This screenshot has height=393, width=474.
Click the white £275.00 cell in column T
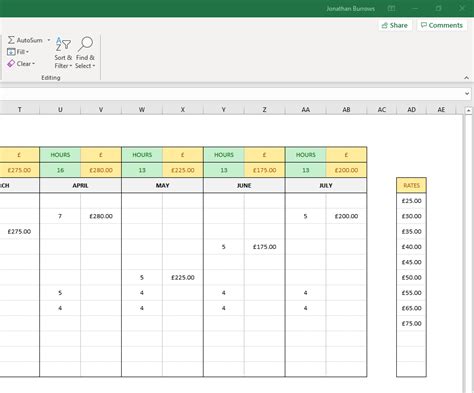tap(20, 231)
